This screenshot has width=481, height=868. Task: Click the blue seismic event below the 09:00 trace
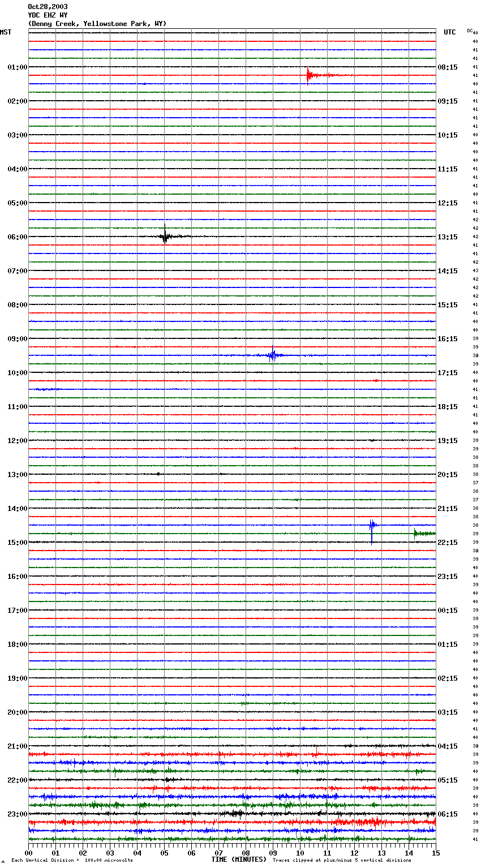[x=273, y=355]
